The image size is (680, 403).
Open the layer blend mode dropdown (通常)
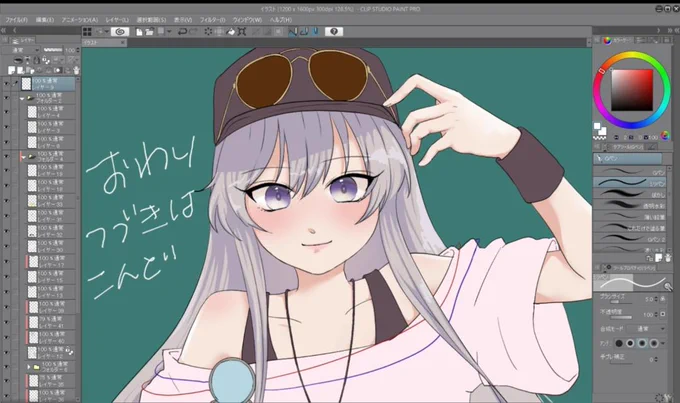coord(21,50)
